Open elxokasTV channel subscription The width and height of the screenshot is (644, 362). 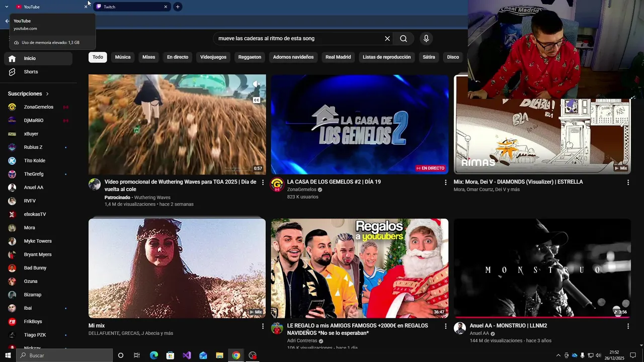[38, 214]
